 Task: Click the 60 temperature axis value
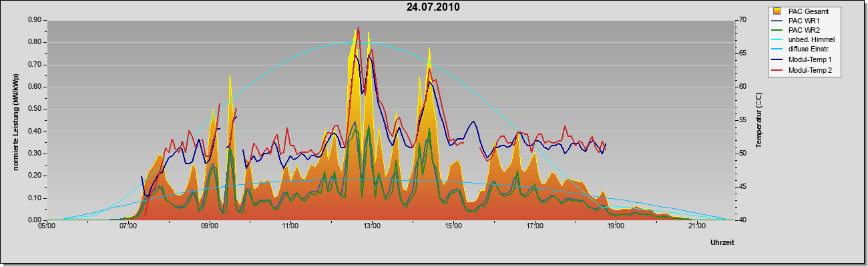click(743, 87)
